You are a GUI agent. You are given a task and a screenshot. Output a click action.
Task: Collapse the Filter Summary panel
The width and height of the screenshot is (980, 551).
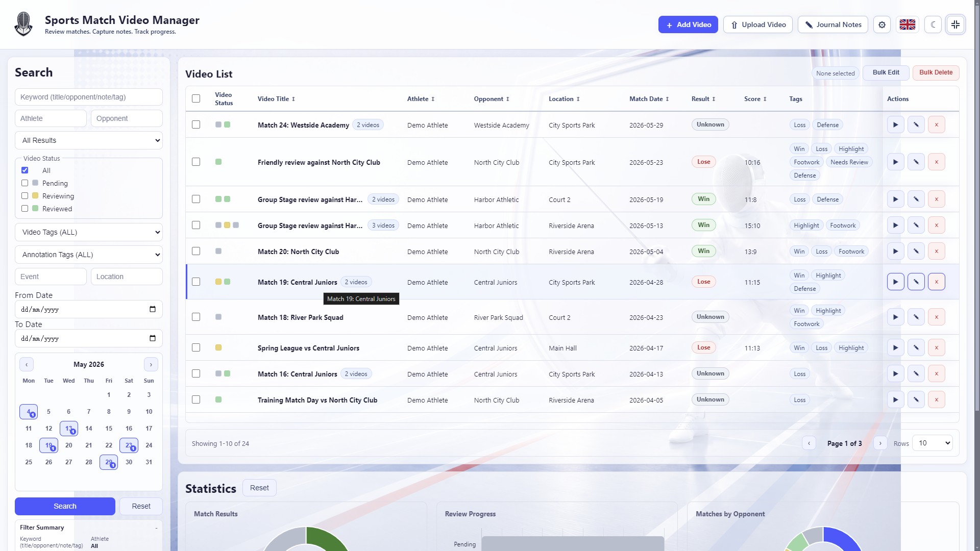coord(156,528)
